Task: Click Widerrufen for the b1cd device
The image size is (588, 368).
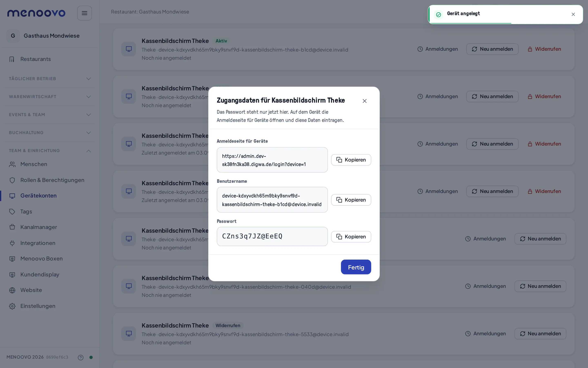Action: [544, 49]
